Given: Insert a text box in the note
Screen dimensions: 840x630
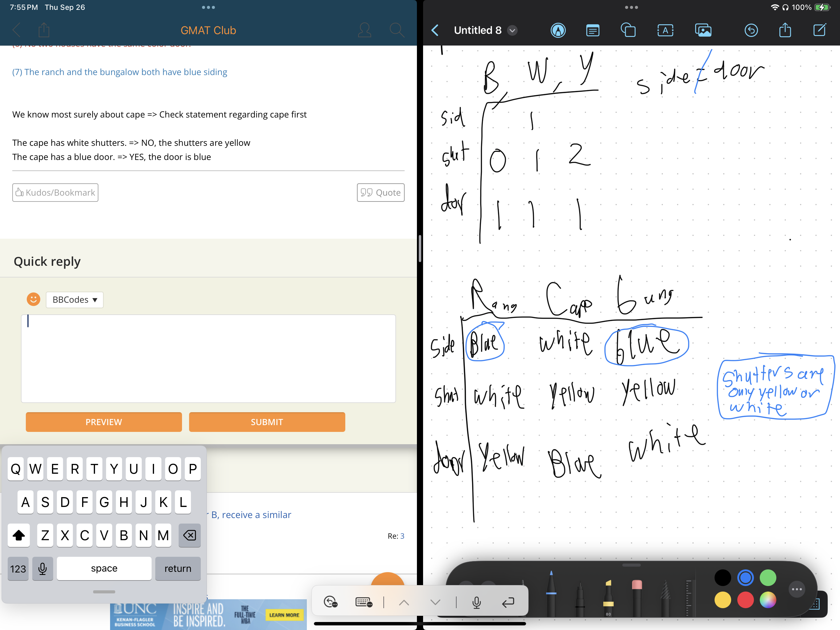Looking at the screenshot, I should pos(665,30).
